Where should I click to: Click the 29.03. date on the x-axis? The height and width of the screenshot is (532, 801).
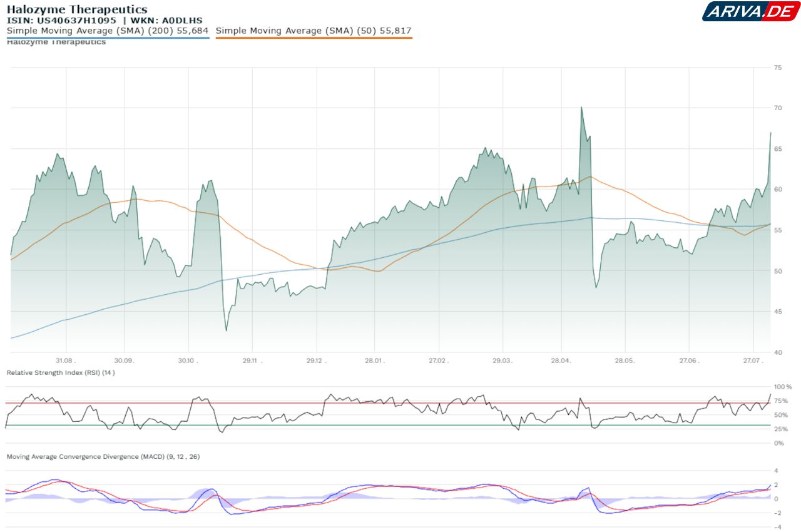tap(503, 361)
